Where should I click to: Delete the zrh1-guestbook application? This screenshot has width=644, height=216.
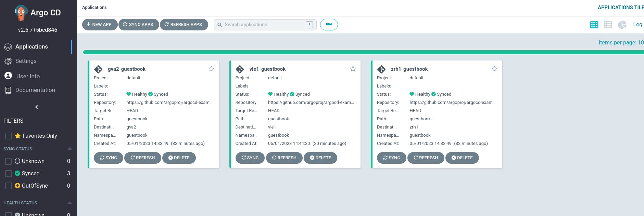point(462,158)
